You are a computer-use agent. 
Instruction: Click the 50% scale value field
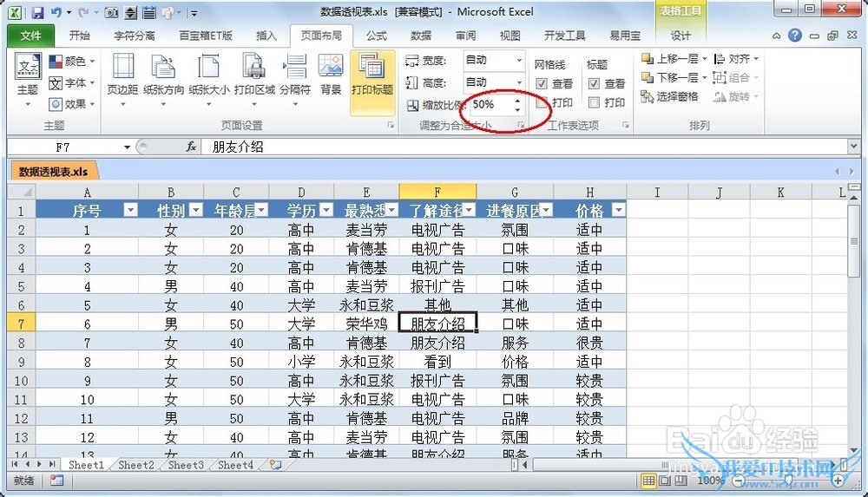point(491,105)
